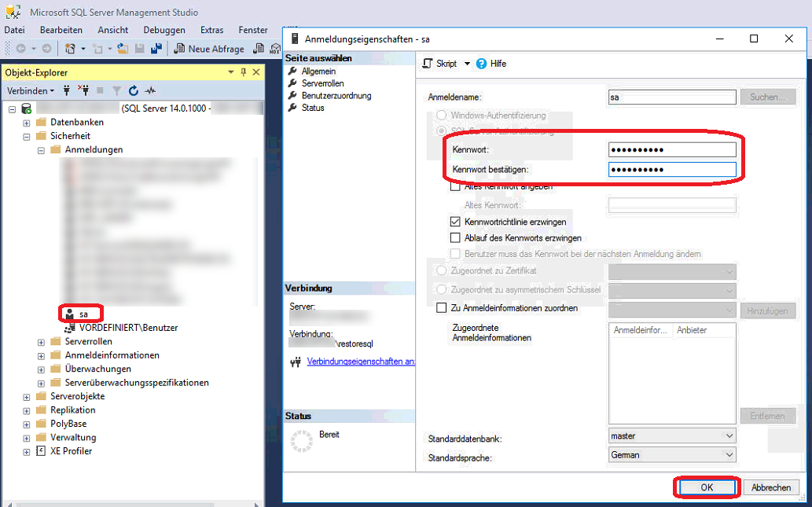The width and height of the screenshot is (812, 507).
Task: Check Zu Anmeldeinformationen zuordnen checkbox
Action: [x=441, y=308]
